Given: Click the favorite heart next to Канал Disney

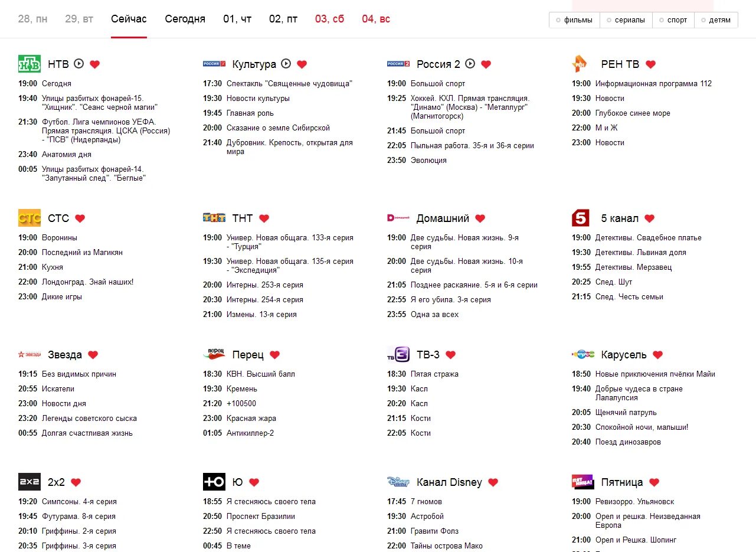Looking at the screenshot, I should (x=493, y=482).
